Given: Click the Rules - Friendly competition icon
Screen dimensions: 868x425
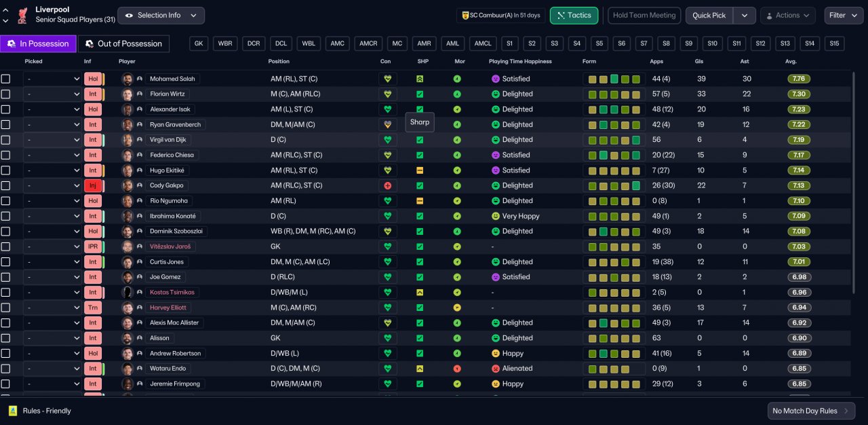Looking at the screenshot, I should pos(12,411).
